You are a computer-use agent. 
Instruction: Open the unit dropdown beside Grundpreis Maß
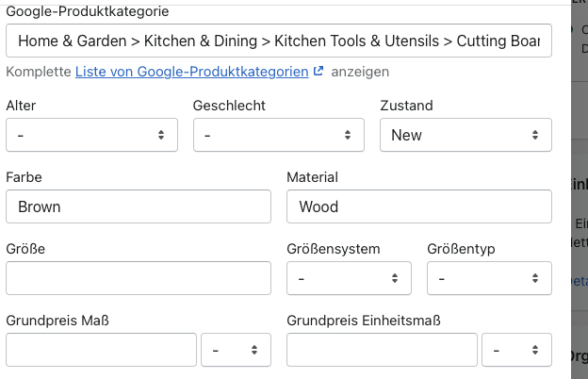point(236,350)
